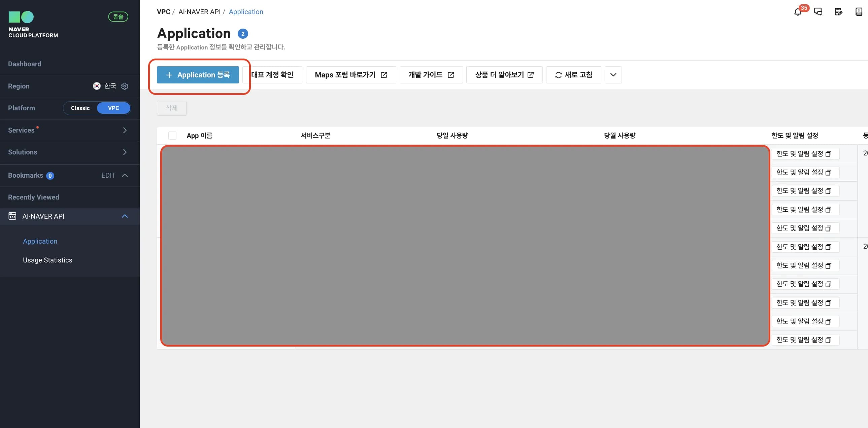Click the Bookmarks count badge
Screen dimensions: 868x428
[x=50, y=176]
